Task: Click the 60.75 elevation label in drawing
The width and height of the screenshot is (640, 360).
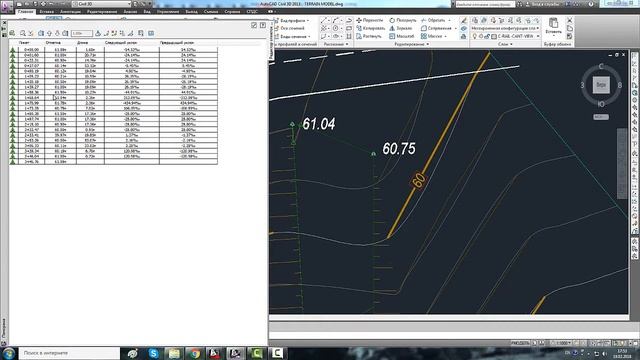Action: click(399, 149)
